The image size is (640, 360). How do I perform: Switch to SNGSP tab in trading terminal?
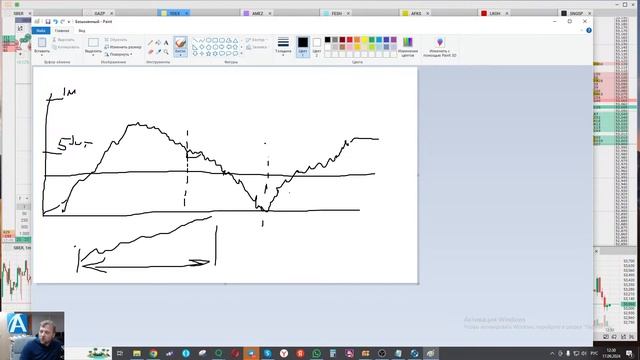coord(576,13)
